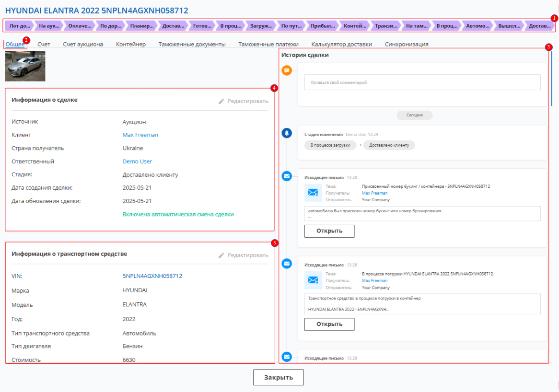Click the model value 'ELANTRA'
Viewport: 559px width, 392px height.
click(x=134, y=305)
